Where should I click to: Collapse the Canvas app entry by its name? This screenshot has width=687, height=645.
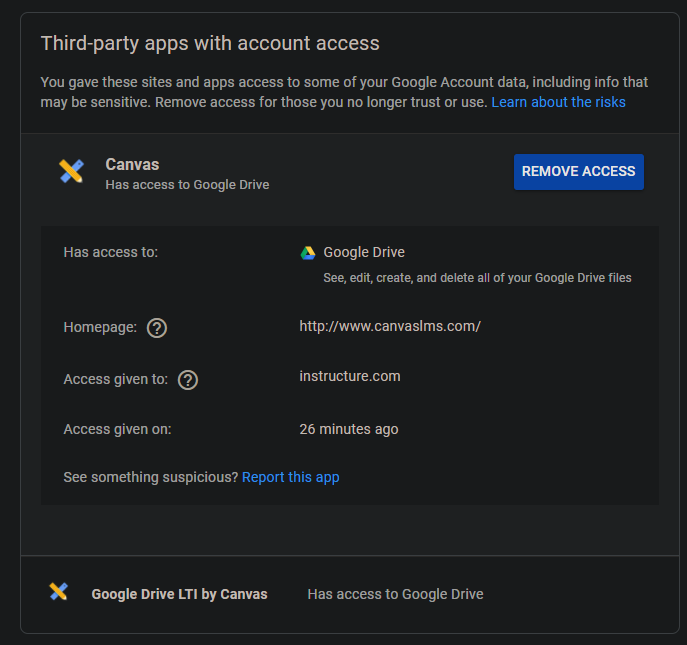(132, 164)
